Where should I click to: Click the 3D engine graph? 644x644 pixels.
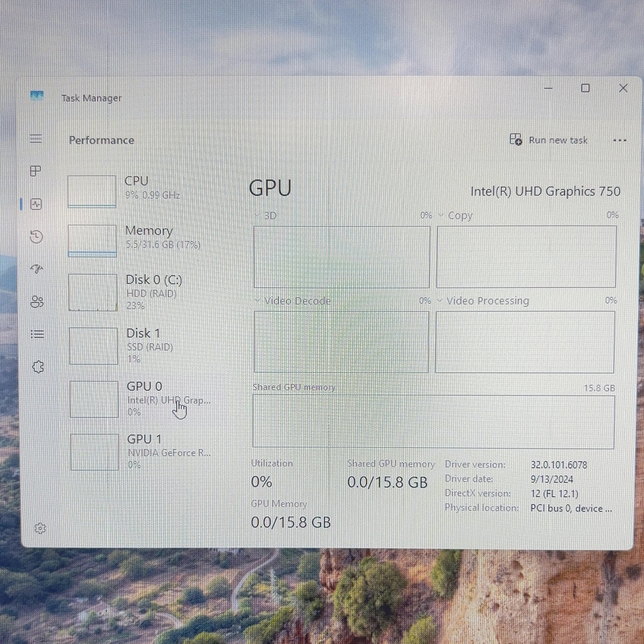tap(342, 257)
